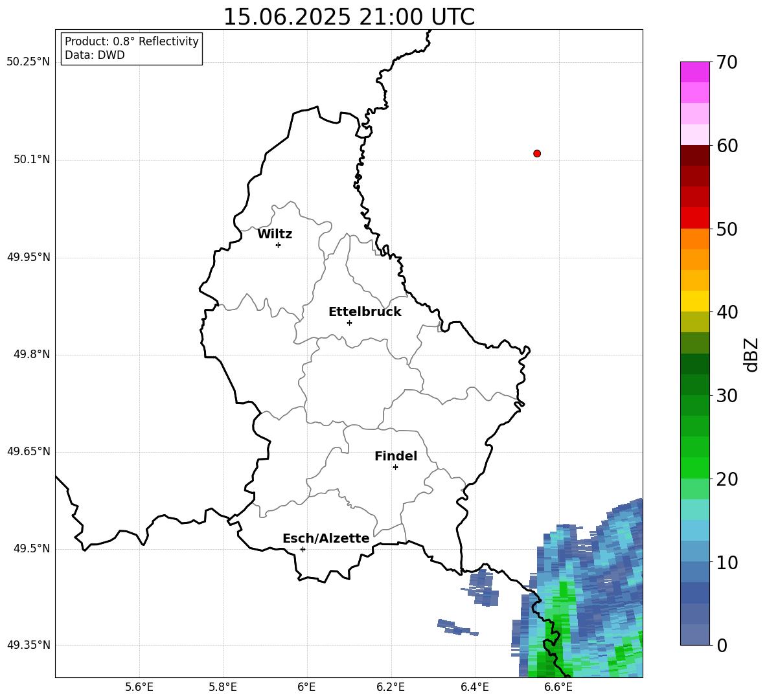The width and height of the screenshot is (767, 700).
Task: Click the 'Product: 0.8° Reflectivity' text
Action: point(132,41)
